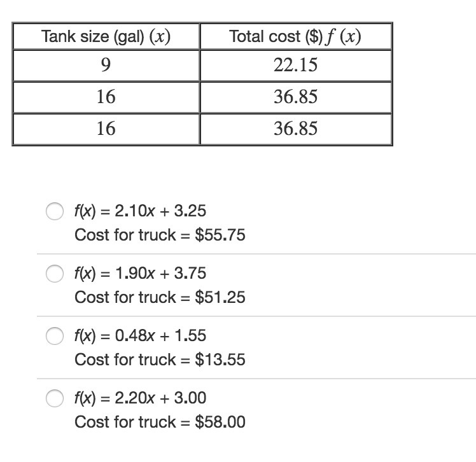Click the 16 cell in the middle table row

pos(106,97)
